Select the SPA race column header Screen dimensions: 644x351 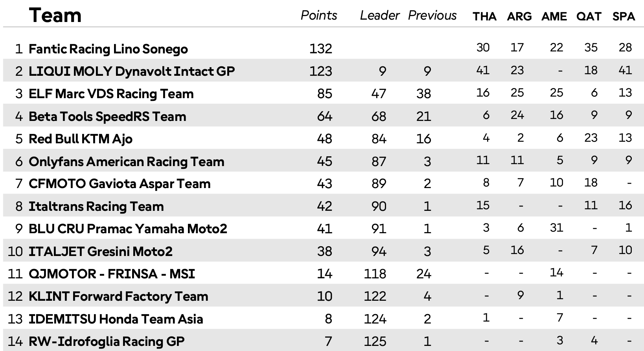tap(624, 16)
